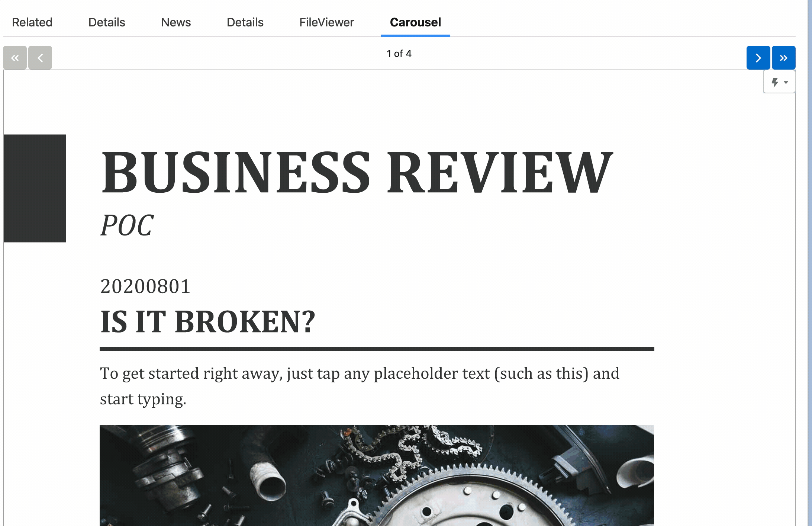This screenshot has width=812, height=526.
Task: Click the page counter indicator '1 of 4'
Action: tap(399, 53)
